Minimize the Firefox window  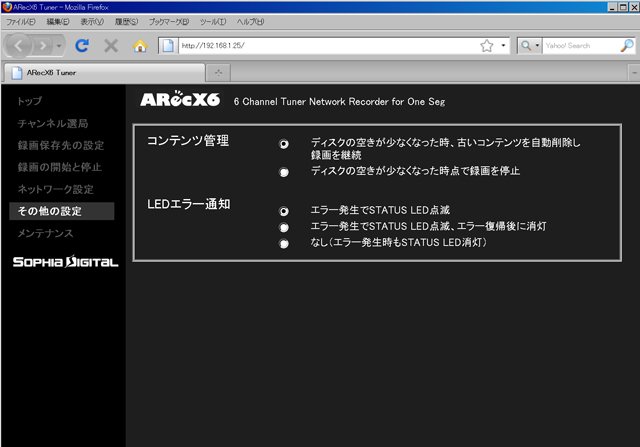coord(612,7)
